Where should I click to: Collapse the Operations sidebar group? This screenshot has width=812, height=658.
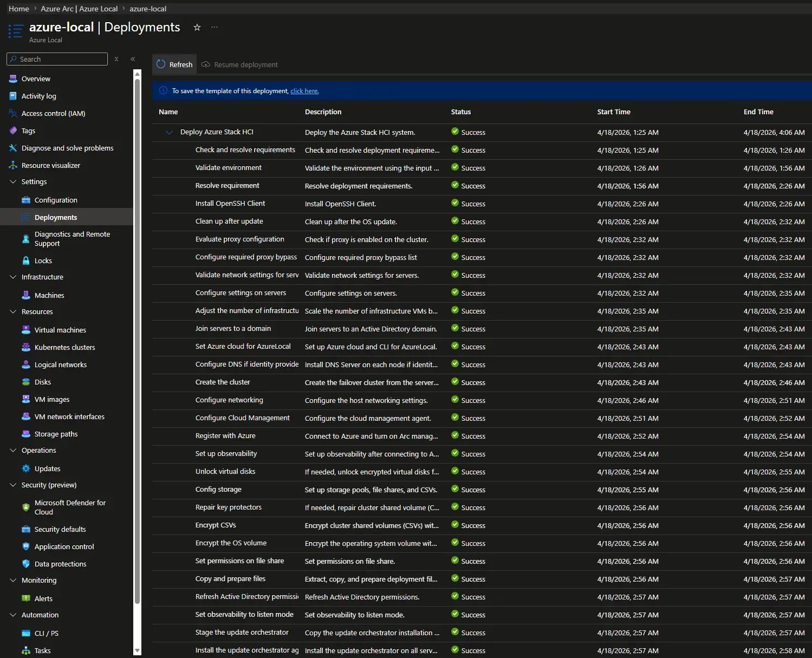click(14, 451)
